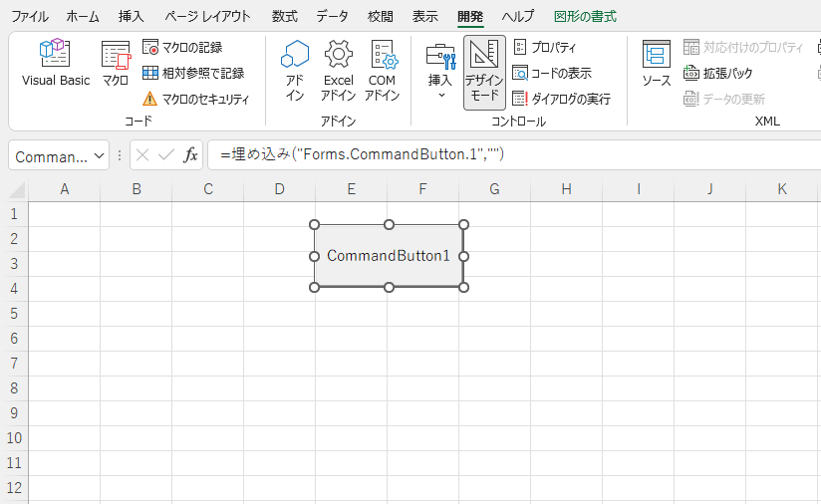
Task: Switch to the ホーム tab
Action: (83, 16)
